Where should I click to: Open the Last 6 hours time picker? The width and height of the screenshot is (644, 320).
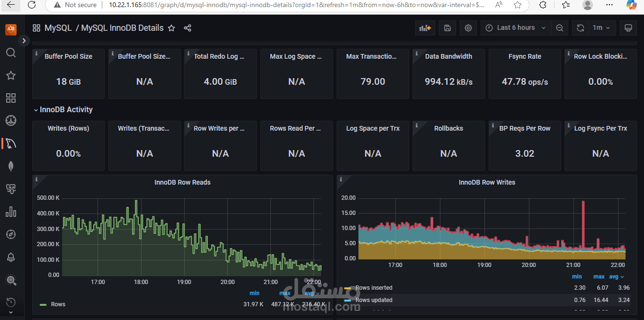point(515,28)
